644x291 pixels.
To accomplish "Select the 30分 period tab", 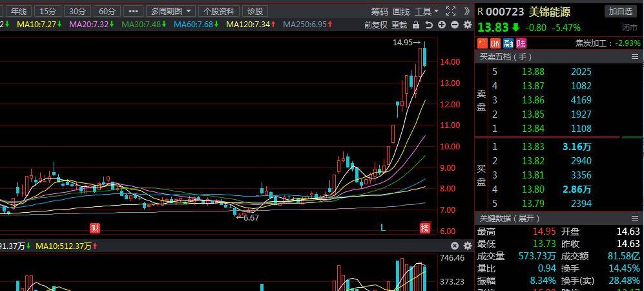I will (78, 11).
